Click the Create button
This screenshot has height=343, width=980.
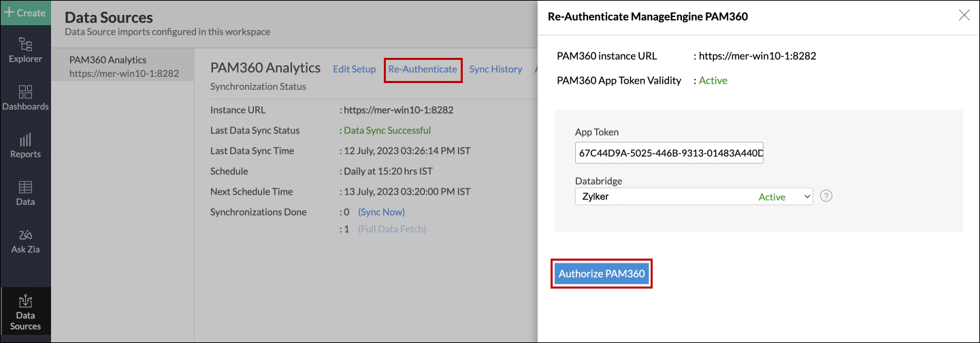click(x=25, y=13)
